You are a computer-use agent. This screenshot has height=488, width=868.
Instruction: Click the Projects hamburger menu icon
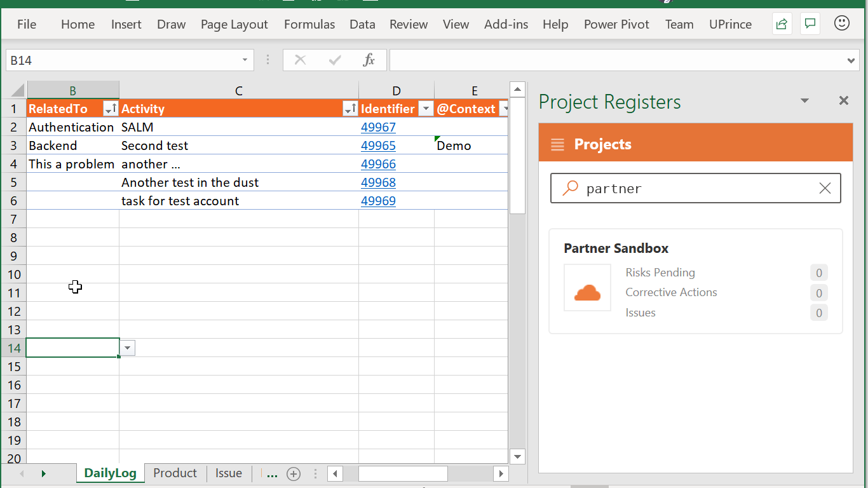557,144
